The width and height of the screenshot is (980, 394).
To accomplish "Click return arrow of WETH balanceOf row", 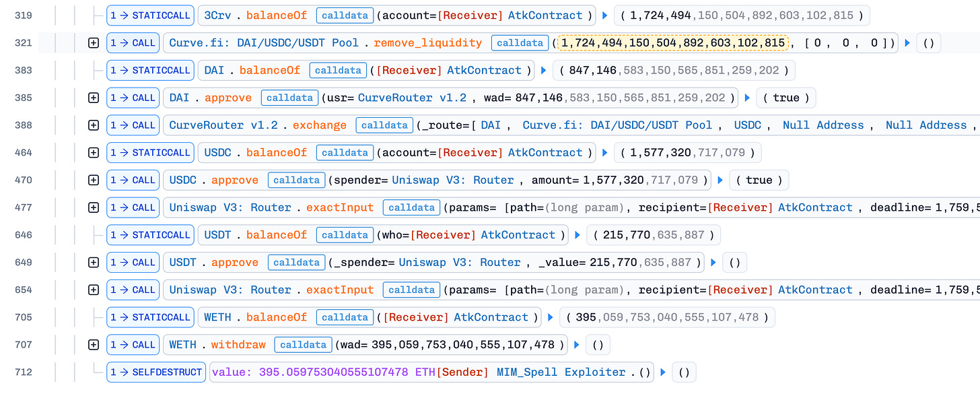I will click(x=550, y=317).
